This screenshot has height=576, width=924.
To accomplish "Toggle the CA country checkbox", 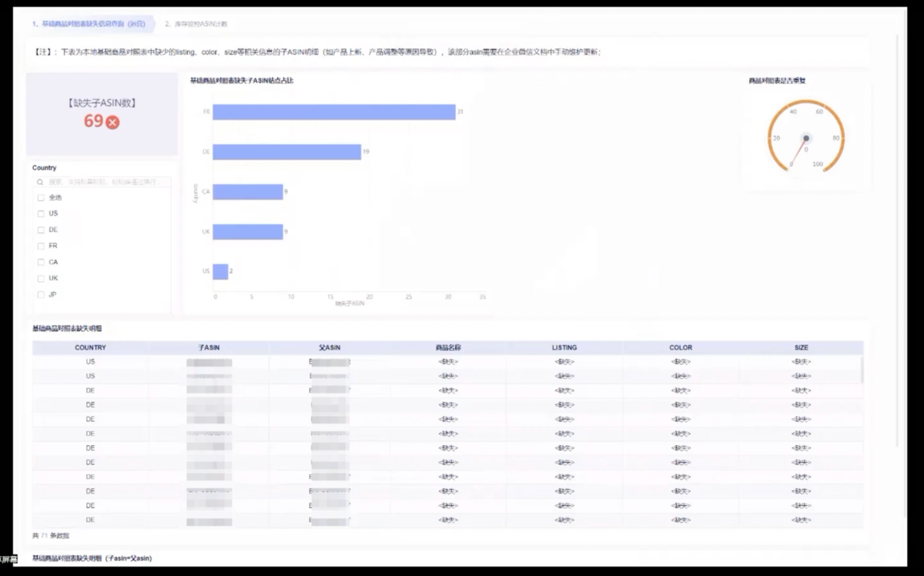I will (x=41, y=263).
